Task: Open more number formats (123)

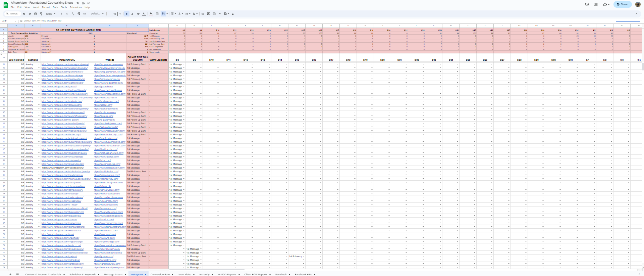Action: click(84, 14)
